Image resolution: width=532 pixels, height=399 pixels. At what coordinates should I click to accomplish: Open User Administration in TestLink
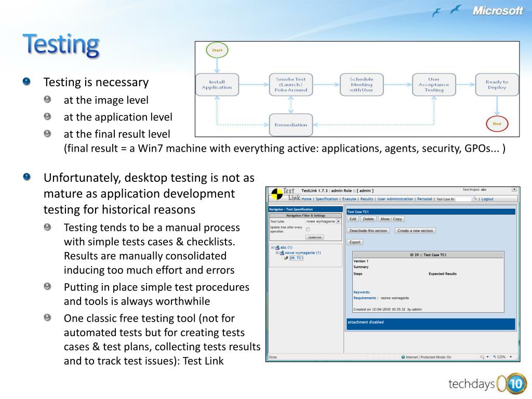tap(395, 199)
